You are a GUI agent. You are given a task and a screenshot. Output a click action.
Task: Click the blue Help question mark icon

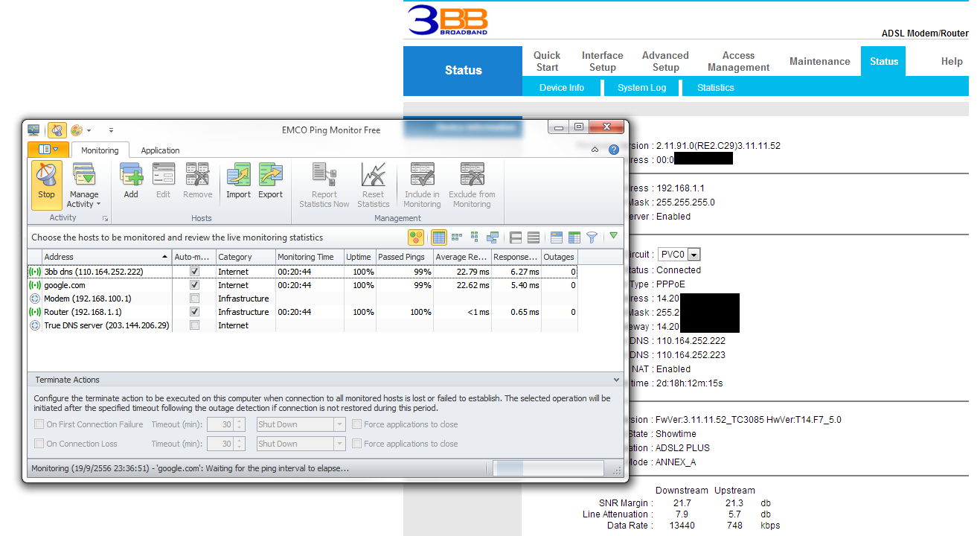click(614, 150)
